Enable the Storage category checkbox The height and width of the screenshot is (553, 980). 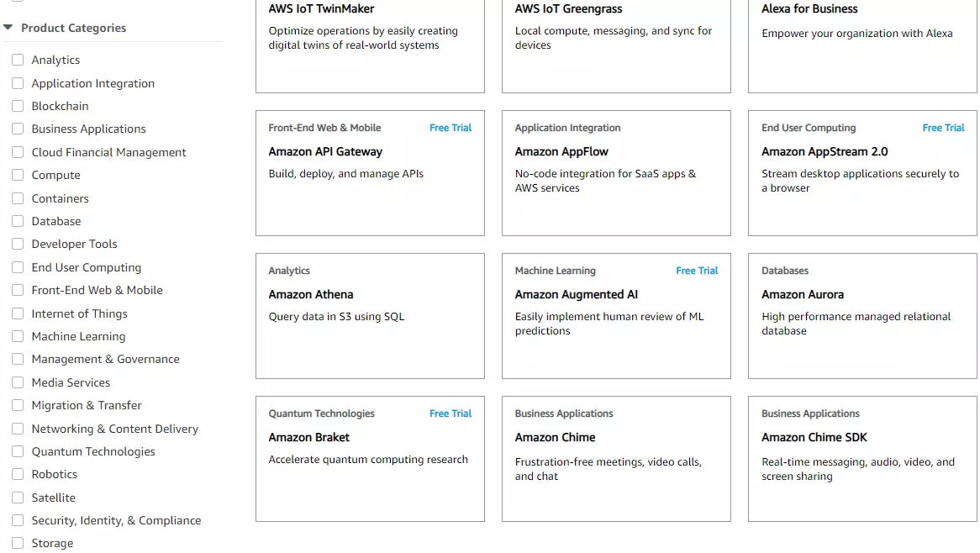pyautogui.click(x=18, y=543)
